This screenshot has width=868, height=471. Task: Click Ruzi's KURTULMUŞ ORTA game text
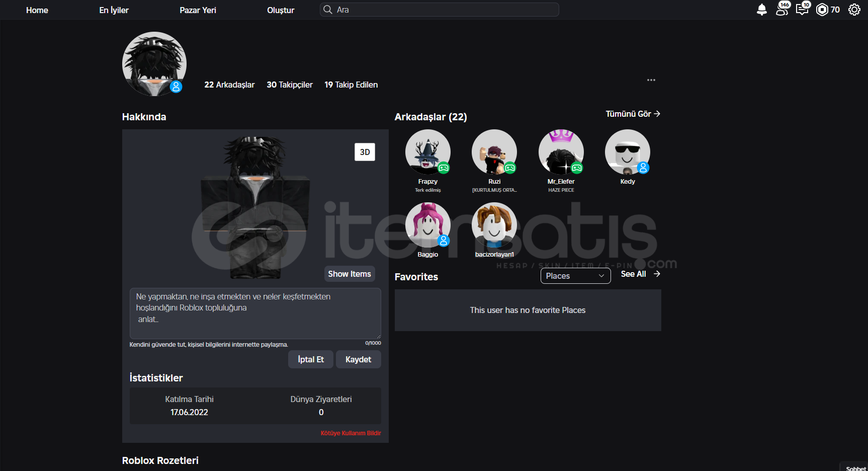coord(494,190)
